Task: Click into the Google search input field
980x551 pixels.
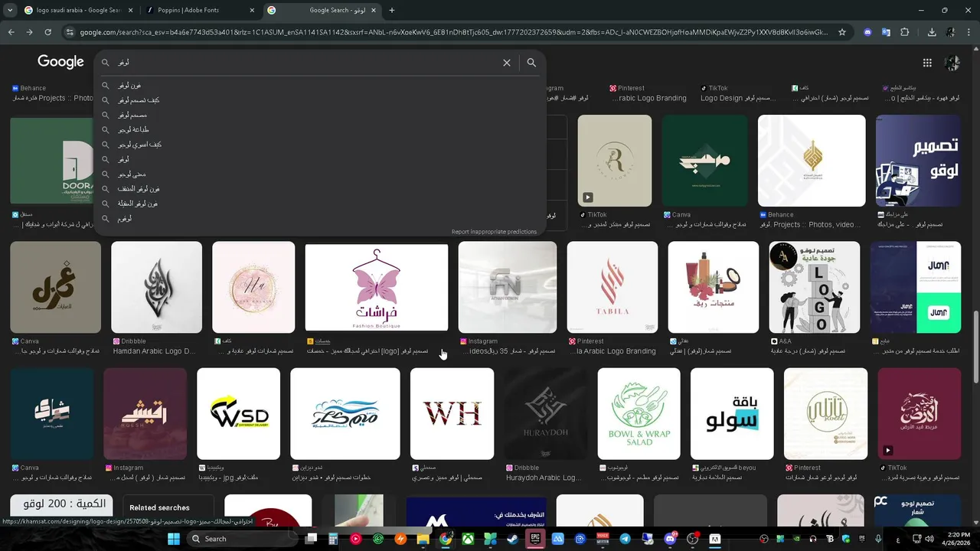Action: click(x=306, y=63)
